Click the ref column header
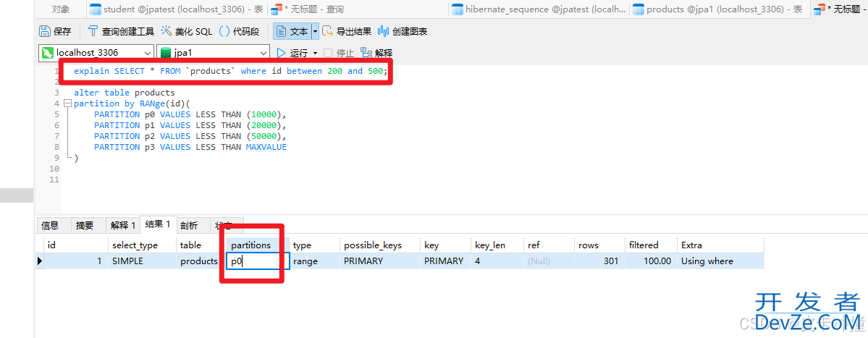The image size is (868, 338). tap(549, 245)
